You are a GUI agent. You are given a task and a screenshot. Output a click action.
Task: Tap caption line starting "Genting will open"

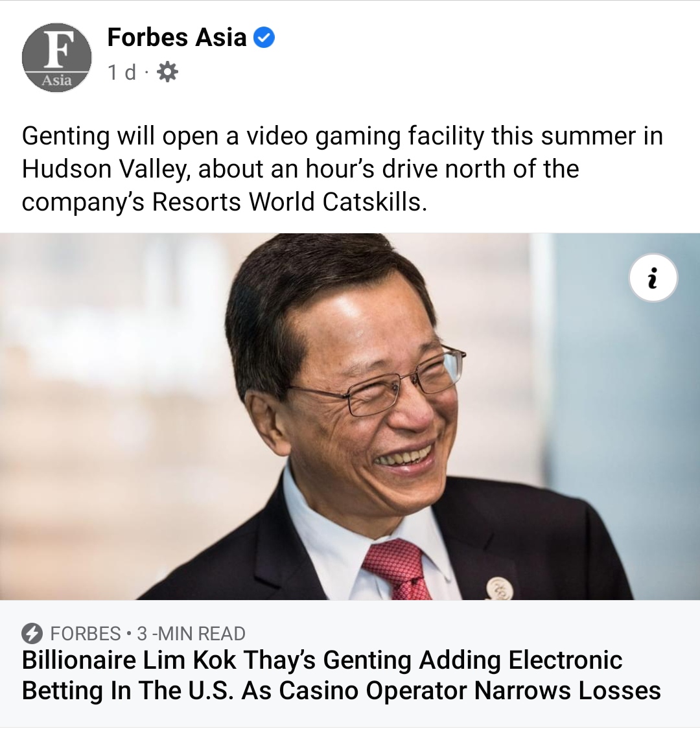pos(342,136)
